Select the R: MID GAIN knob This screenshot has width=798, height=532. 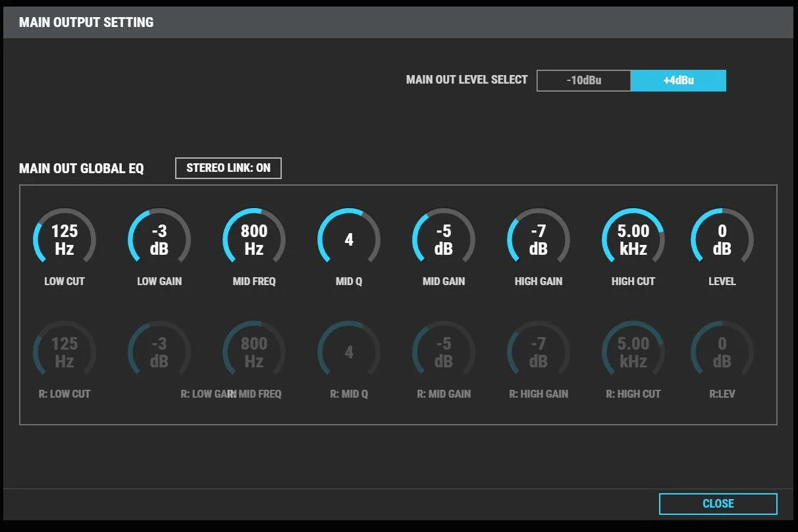click(x=443, y=352)
